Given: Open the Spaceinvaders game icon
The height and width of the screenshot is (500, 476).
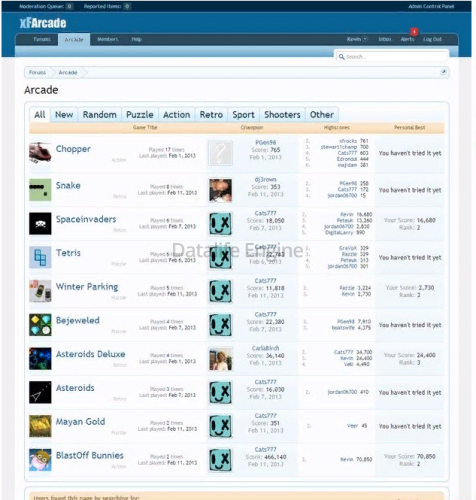Looking at the screenshot, I should pyautogui.click(x=40, y=223).
